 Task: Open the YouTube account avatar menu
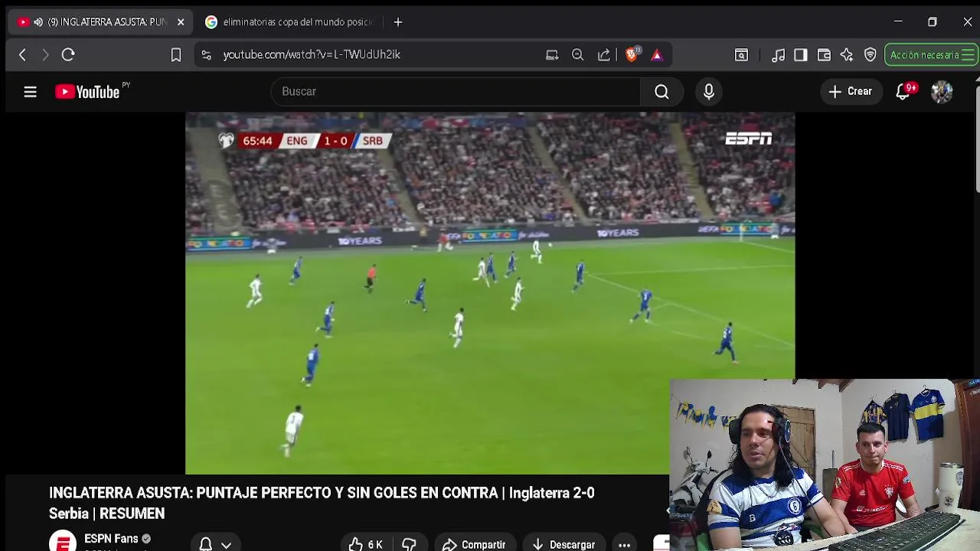(x=942, y=92)
